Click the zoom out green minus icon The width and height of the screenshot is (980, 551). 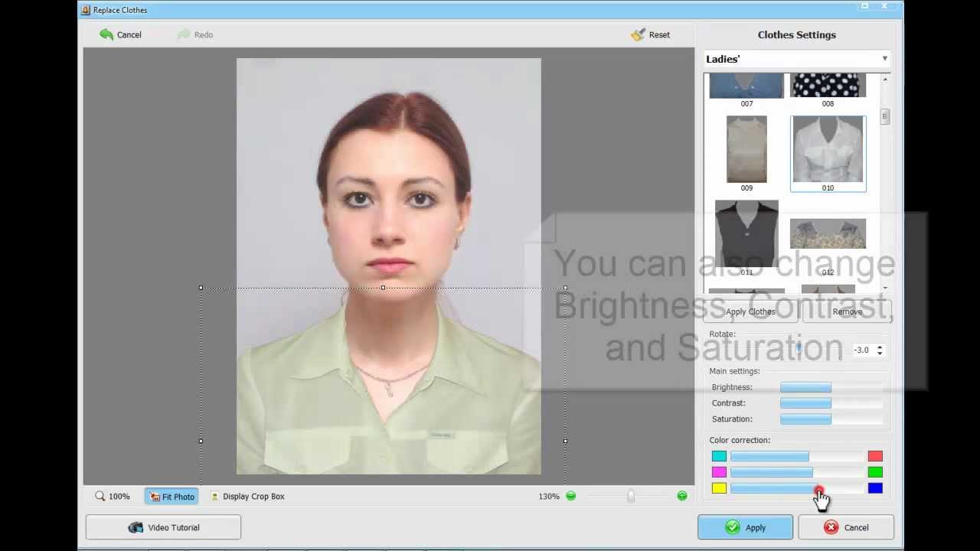(x=570, y=496)
